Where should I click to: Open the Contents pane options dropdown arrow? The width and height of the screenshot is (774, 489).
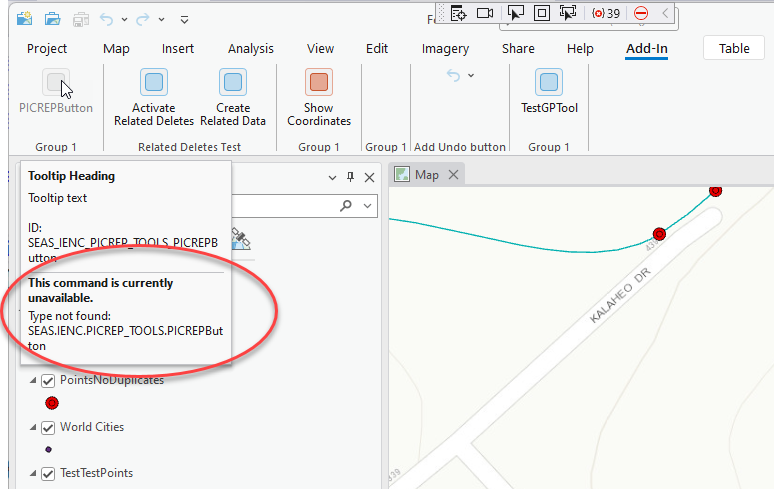click(x=332, y=178)
